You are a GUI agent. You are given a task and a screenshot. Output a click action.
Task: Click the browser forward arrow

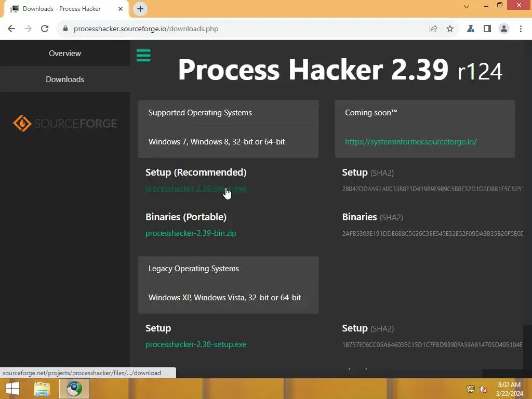tap(28, 29)
